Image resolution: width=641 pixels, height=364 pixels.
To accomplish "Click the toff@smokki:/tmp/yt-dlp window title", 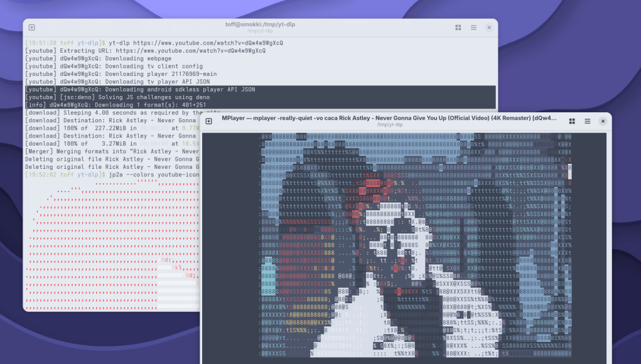I will click(260, 24).
